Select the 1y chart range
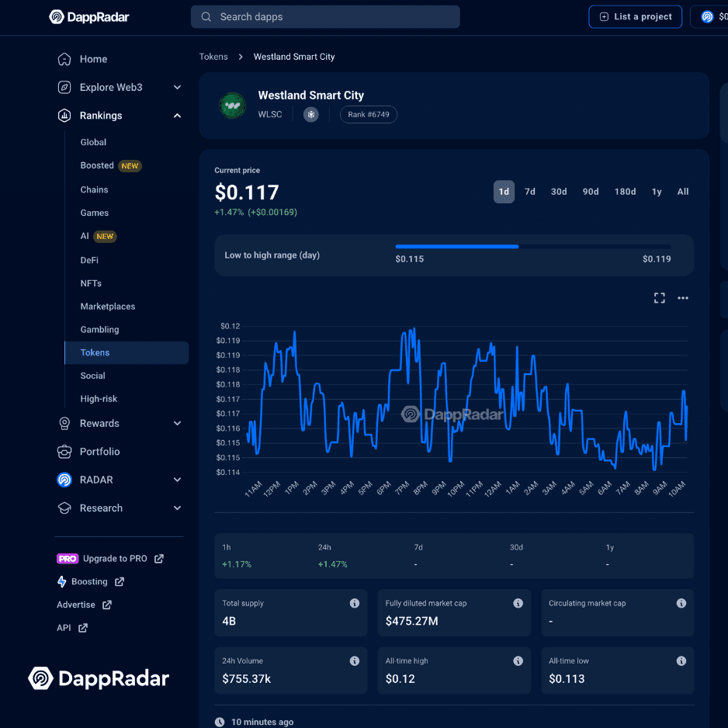 pyautogui.click(x=657, y=192)
